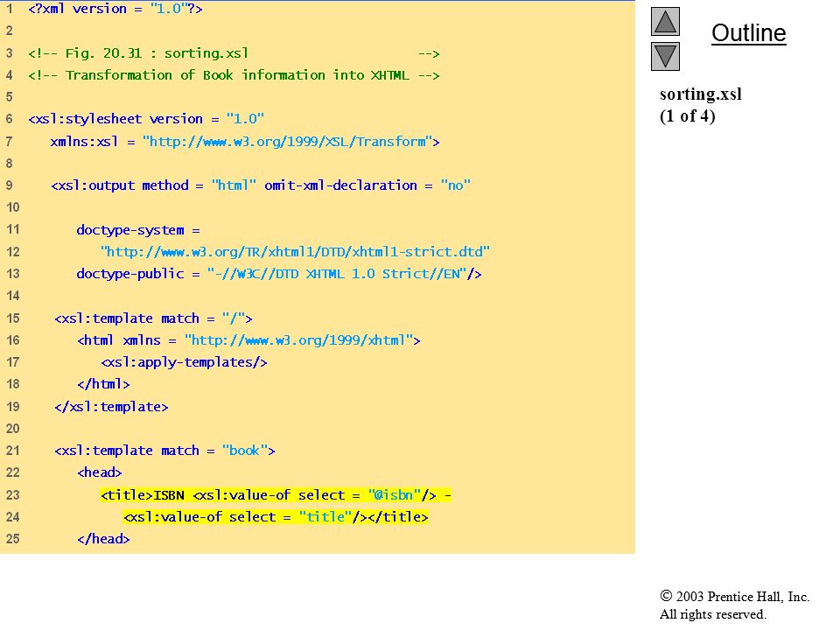Click the xsl:stylesheet version line

(x=146, y=119)
